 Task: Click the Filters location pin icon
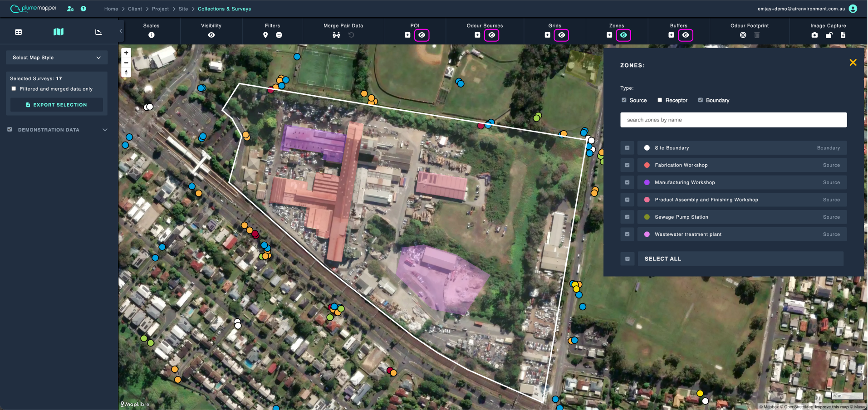coord(265,35)
